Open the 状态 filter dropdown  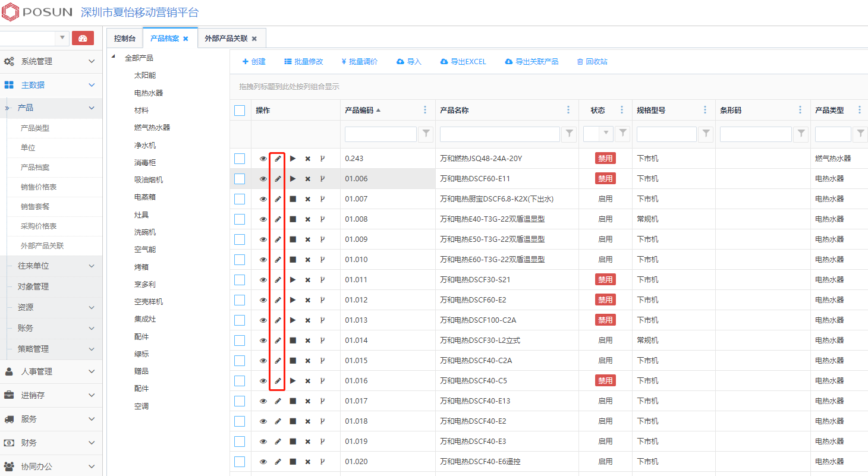606,134
